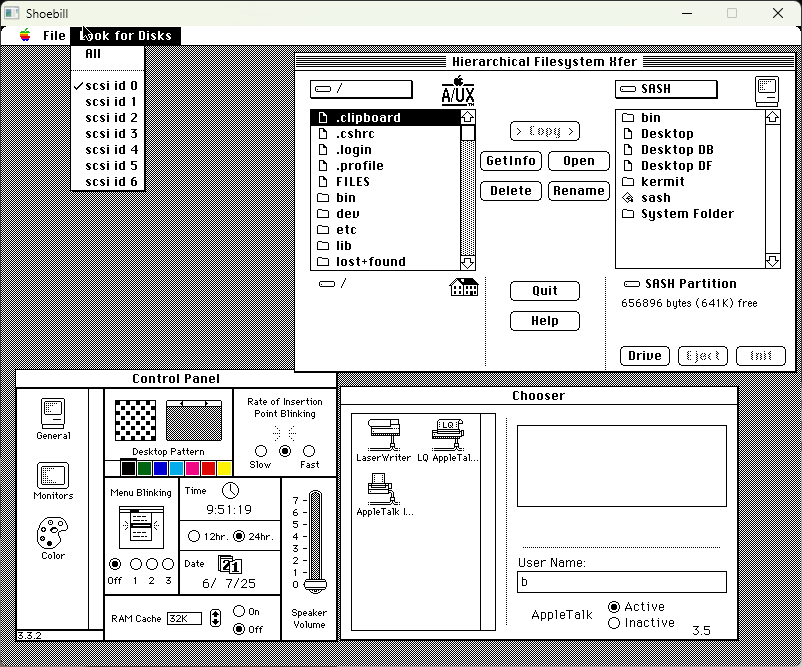Set AppleTalk to Inactive
The image size is (802, 667).
tap(614, 623)
